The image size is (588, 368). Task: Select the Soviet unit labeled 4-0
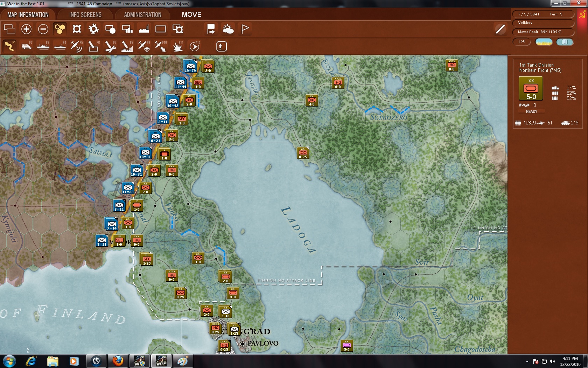point(311,101)
